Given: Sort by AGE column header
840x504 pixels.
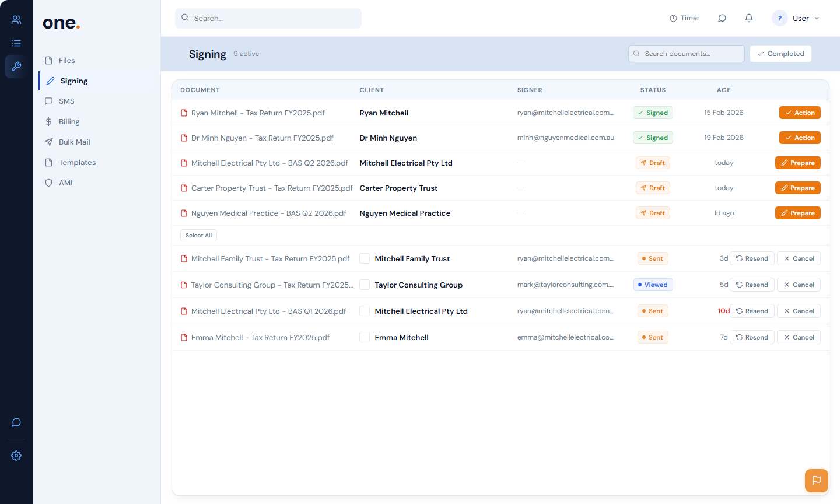Looking at the screenshot, I should click(x=724, y=90).
